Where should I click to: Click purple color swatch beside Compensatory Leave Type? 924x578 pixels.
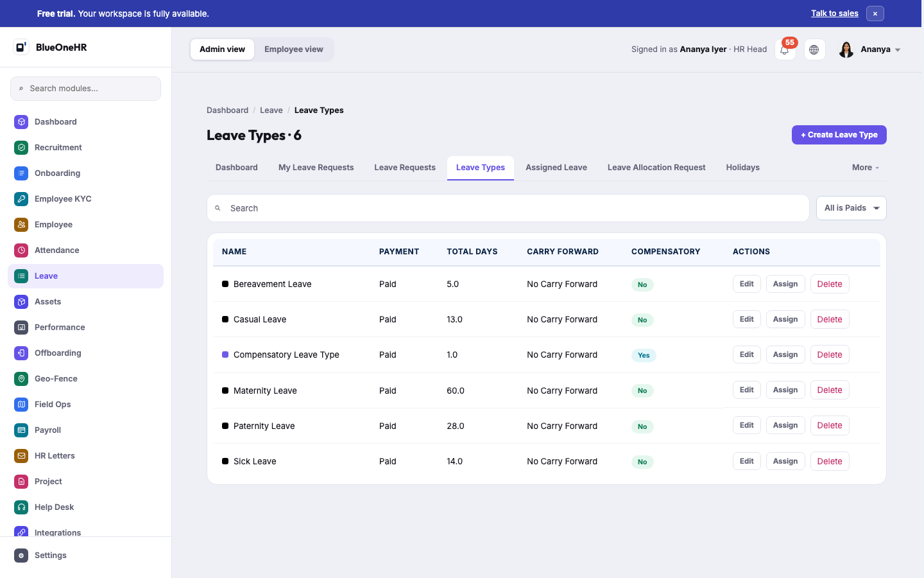coord(225,355)
